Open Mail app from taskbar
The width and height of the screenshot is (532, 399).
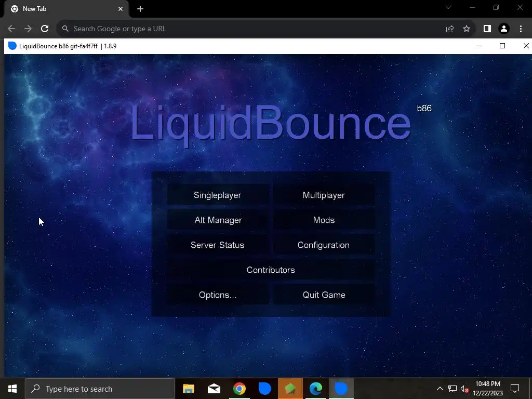pos(214,389)
